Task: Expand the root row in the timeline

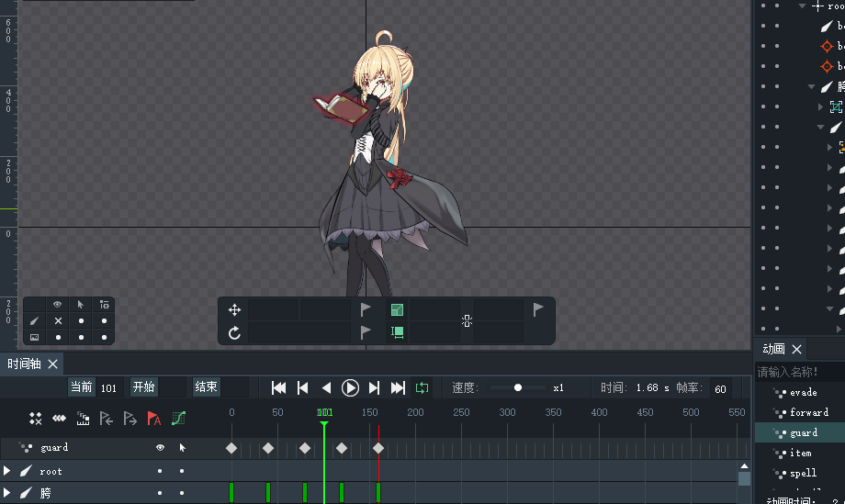Action: coord(6,471)
